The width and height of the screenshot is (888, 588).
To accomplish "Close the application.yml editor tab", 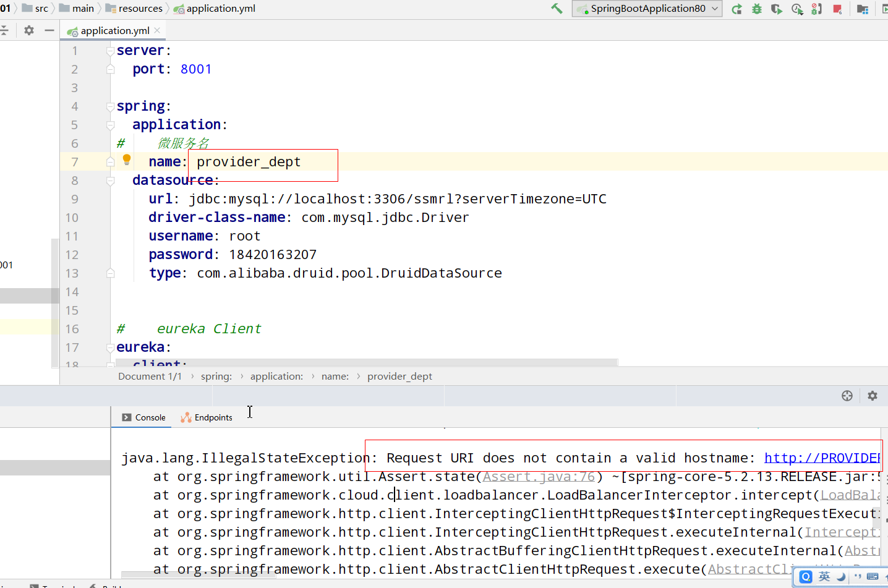I will [157, 30].
